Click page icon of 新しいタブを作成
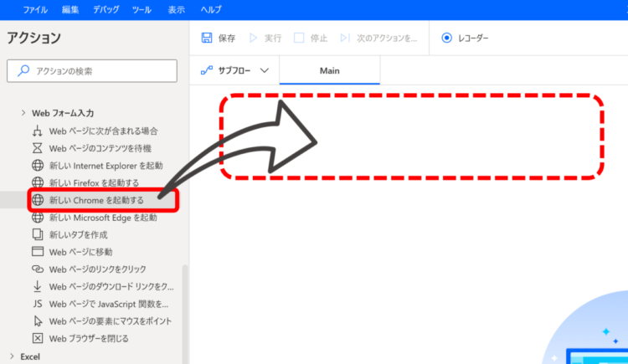Screen dimensions: 628x364 click(37, 234)
